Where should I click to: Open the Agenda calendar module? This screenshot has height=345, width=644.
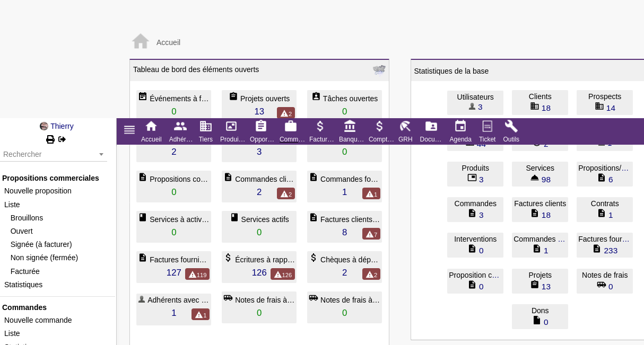(460, 131)
